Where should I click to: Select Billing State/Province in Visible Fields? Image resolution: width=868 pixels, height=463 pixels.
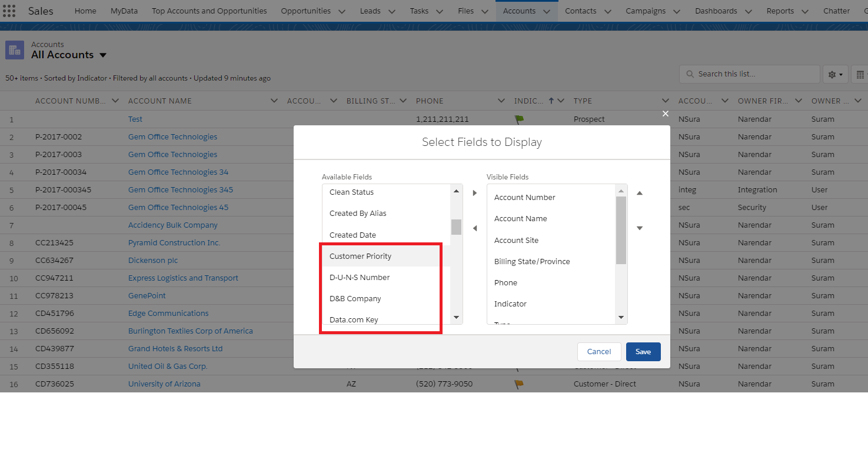pyautogui.click(x=551, y=261)
